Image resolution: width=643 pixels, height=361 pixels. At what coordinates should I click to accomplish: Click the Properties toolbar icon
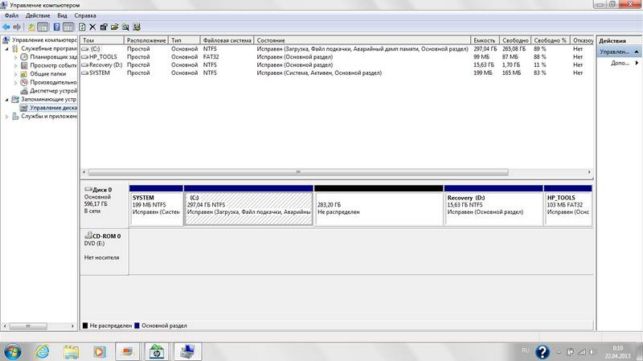click(103, 27)
